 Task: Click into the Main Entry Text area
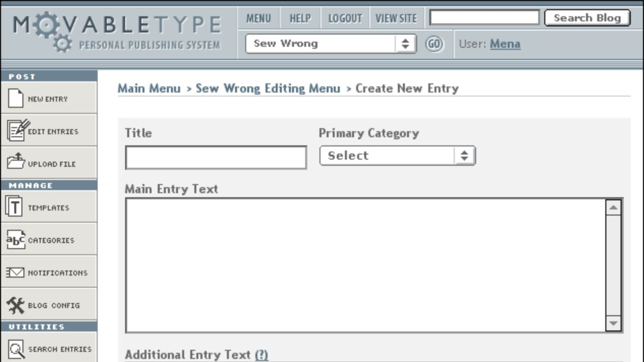pos(365,265)
